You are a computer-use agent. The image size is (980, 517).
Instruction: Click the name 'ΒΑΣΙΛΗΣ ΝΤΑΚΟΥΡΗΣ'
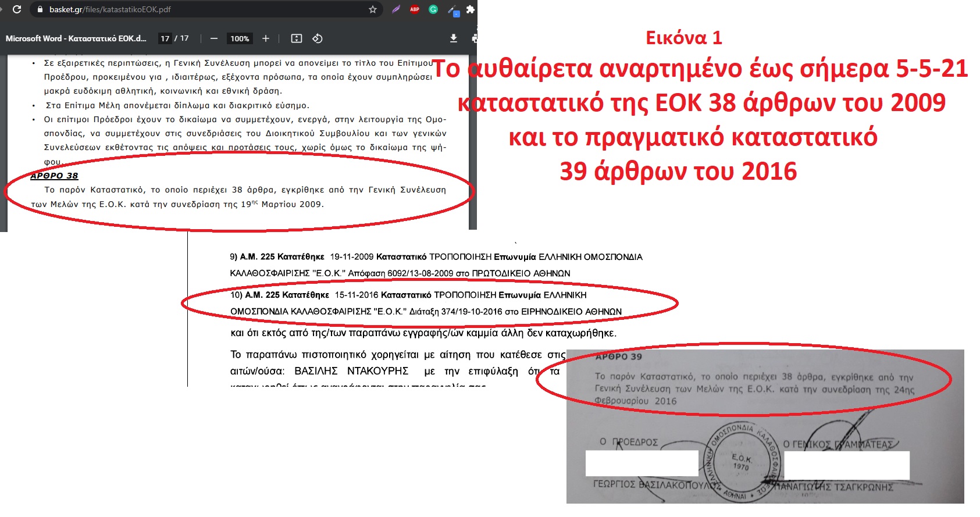click(351, 371)
